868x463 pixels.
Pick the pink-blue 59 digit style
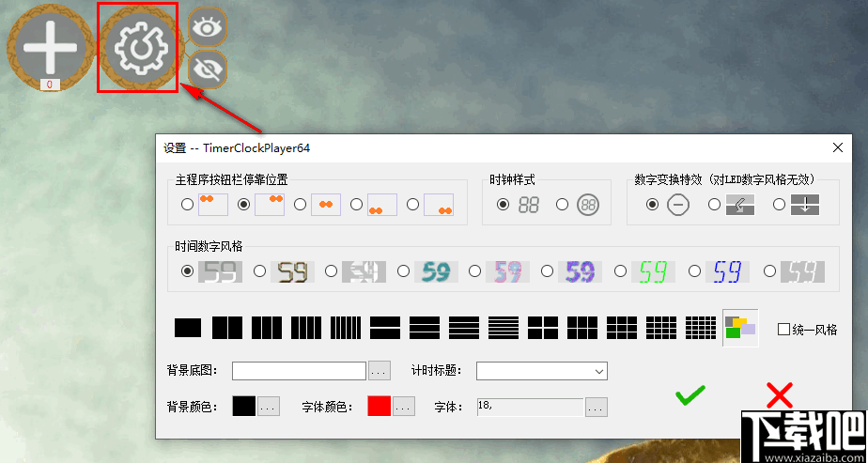(474, 271)
